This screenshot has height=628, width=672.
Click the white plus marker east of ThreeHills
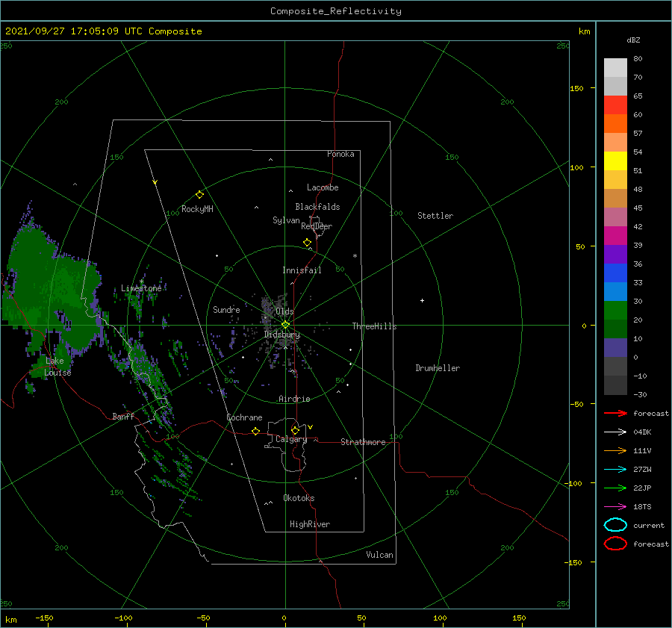pyautogui.click(x=422, y=300)
